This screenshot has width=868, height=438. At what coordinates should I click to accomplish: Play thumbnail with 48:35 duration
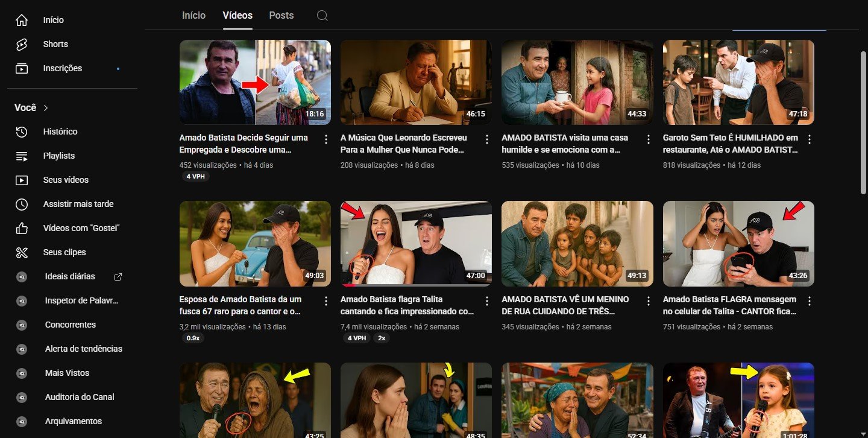(x=416, y=400)
